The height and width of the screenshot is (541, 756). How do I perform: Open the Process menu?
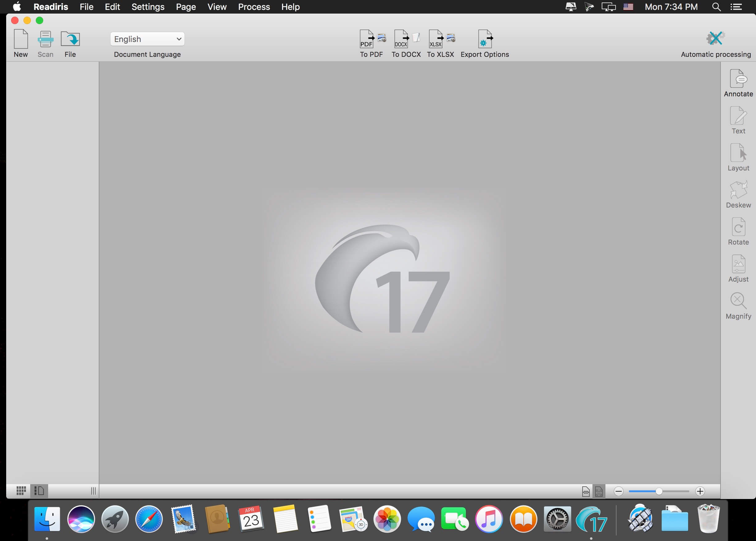point(254,7)
